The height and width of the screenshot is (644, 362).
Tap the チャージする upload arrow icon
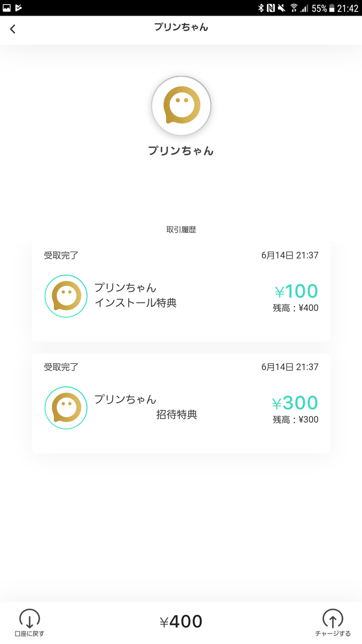click(332, 618)
